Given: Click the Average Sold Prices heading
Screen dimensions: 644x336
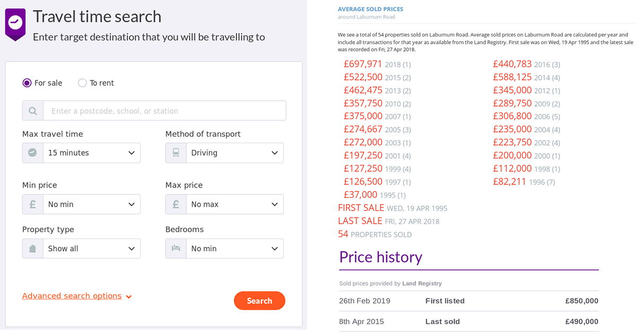Looking at the screenshot, I should coord(370,9).
